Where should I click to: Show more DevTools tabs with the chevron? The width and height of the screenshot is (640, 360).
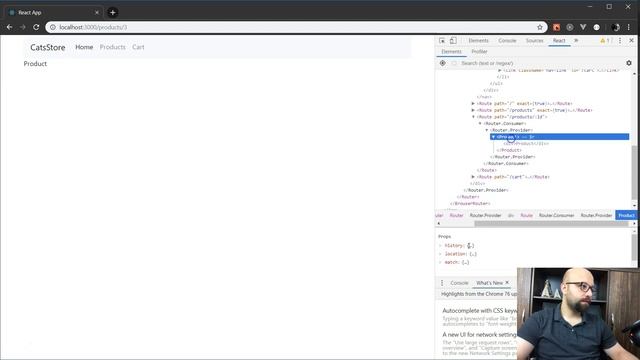tap(576, 40)
